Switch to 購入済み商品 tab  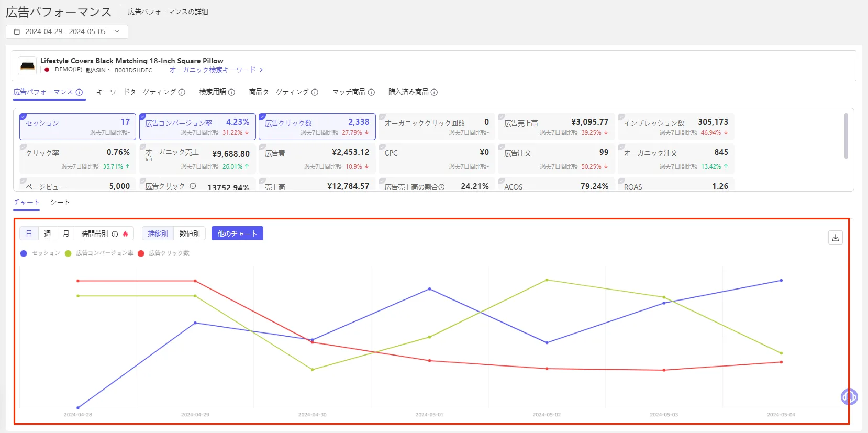click(x=408, y=92)
